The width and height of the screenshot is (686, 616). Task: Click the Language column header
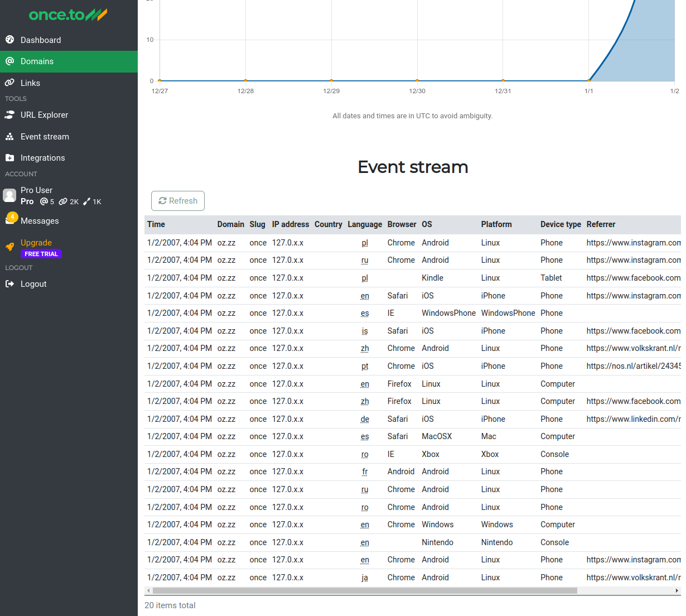(x=365, y=224)
